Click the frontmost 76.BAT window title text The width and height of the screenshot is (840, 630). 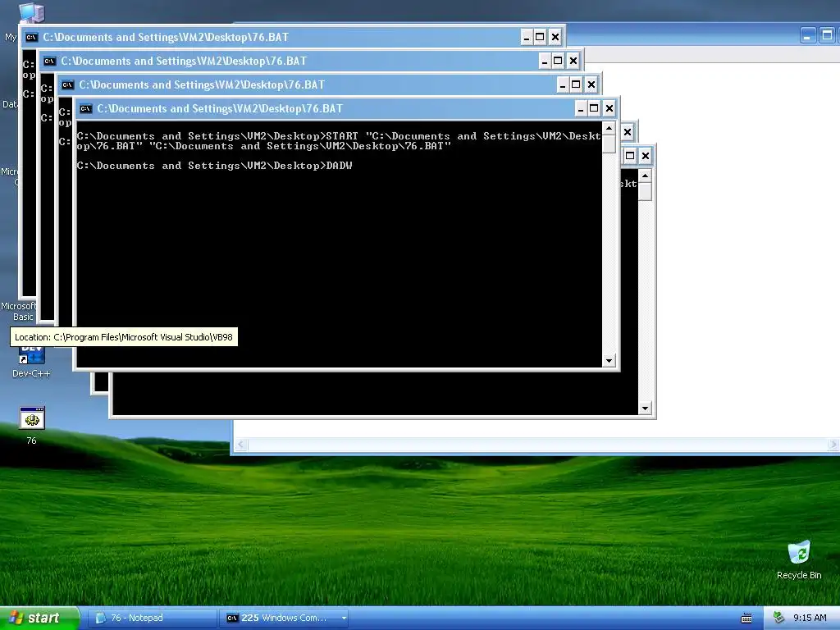[x=220, y=109]
